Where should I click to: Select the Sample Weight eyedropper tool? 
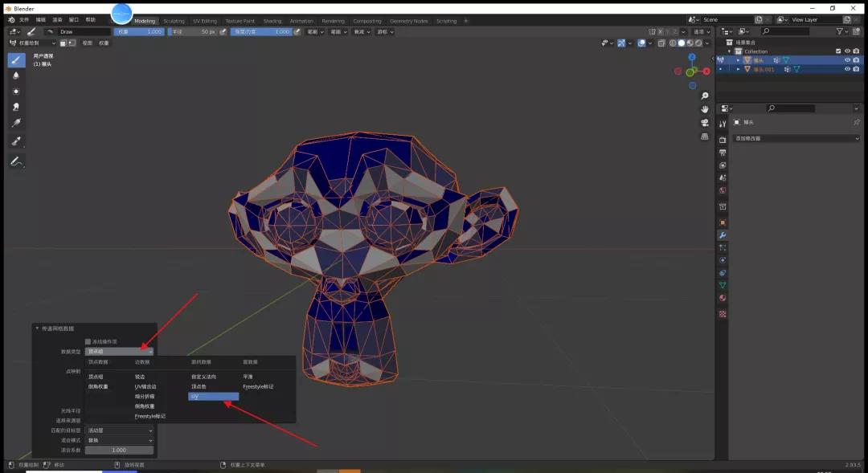click(16, 141)
